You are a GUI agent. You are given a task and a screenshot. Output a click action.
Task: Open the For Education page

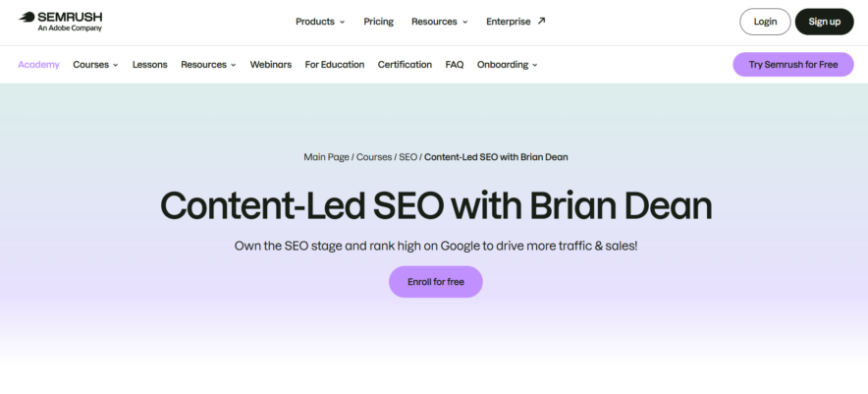335,65
